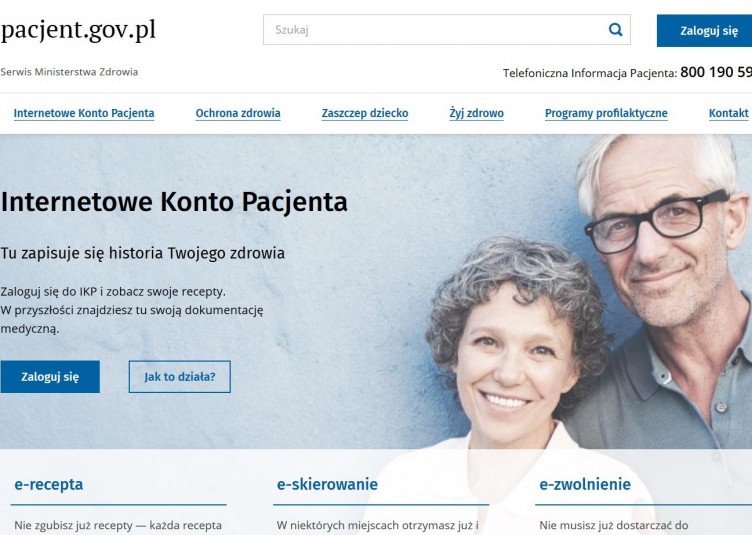Click the magnifying glass search icon
Image resolution: width=752 pixels, height=535 pixels.
click(x=615, y=30)
